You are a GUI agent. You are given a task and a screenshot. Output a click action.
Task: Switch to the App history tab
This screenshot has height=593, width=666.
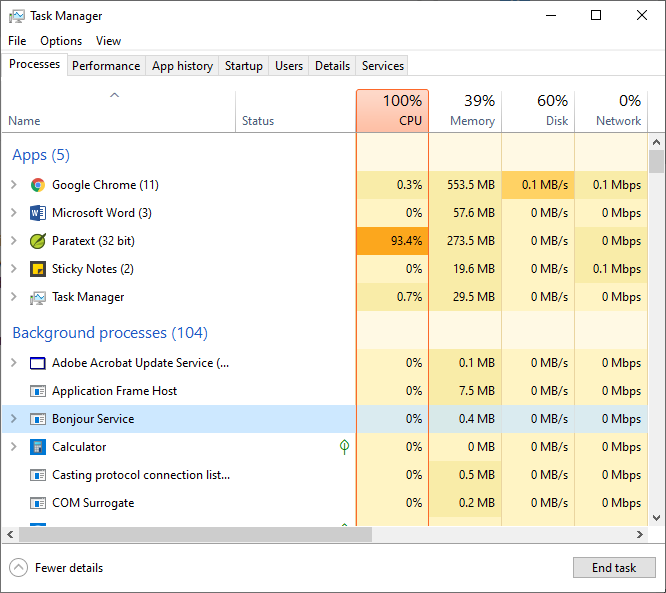tap(182, 66)
